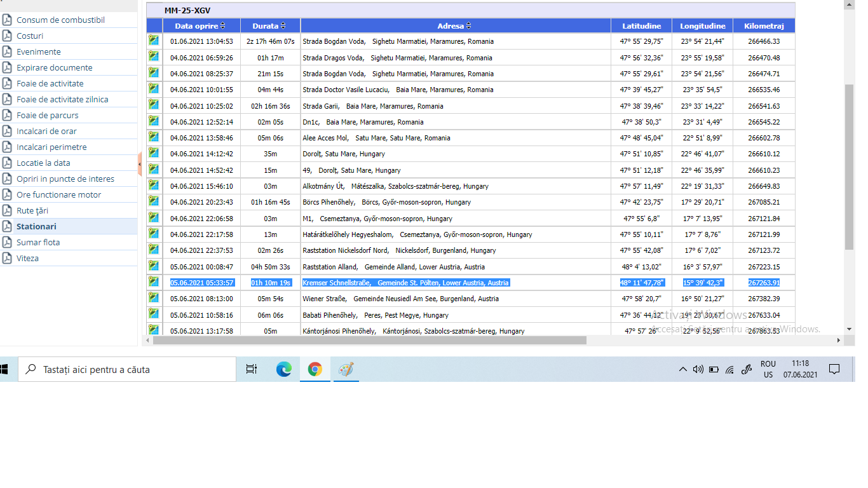Click PDF icon next to Costuri
This screenshot has height=488, width=868.
(7, 36)
